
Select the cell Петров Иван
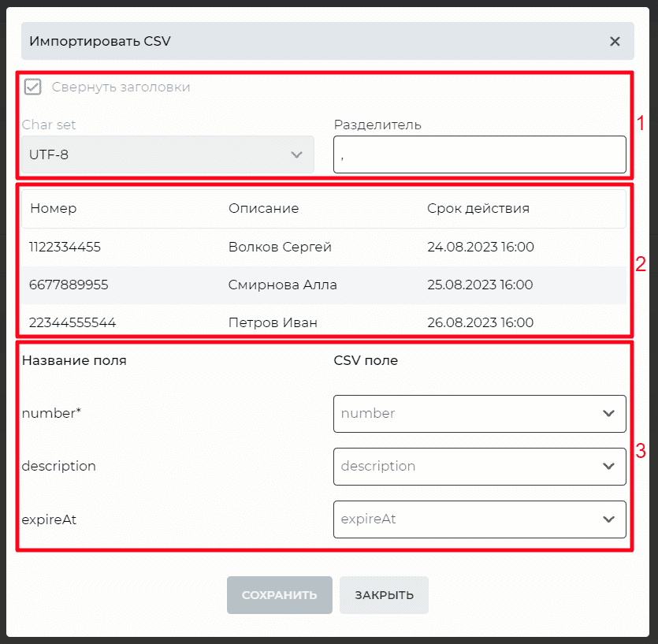coord(273,322)
